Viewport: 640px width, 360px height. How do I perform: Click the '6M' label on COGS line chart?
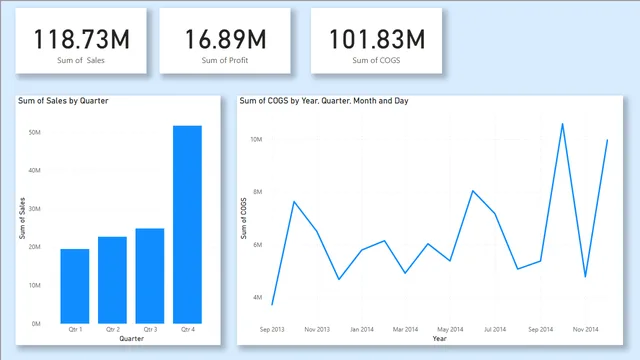pos(258,245)
